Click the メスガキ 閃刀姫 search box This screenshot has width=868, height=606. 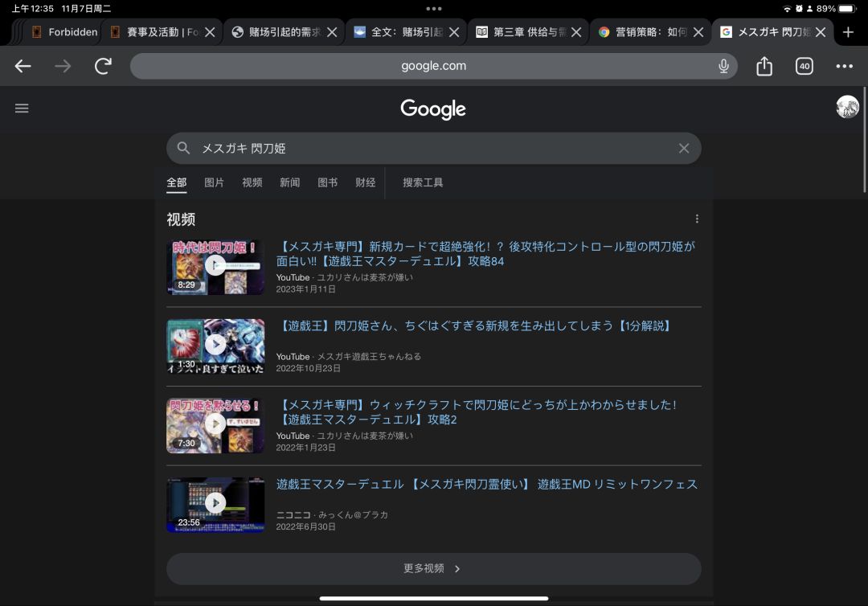[433, 149]
